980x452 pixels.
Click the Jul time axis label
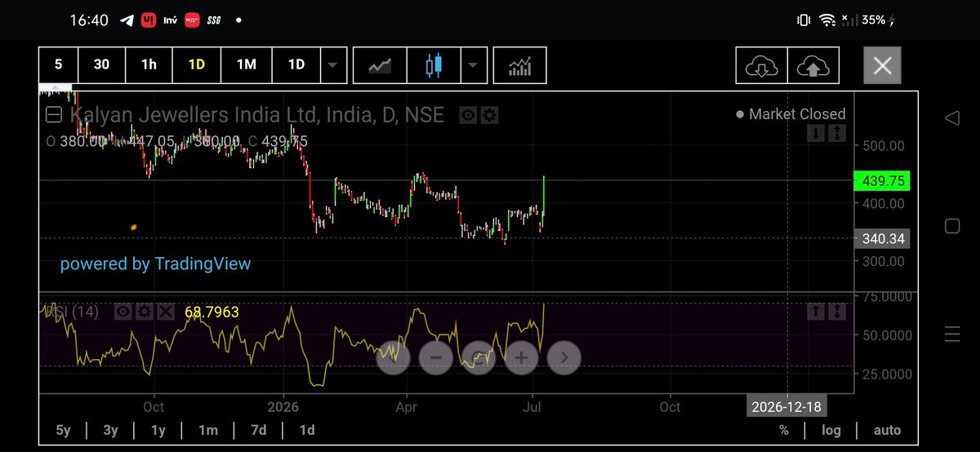(x=532, y=406)
